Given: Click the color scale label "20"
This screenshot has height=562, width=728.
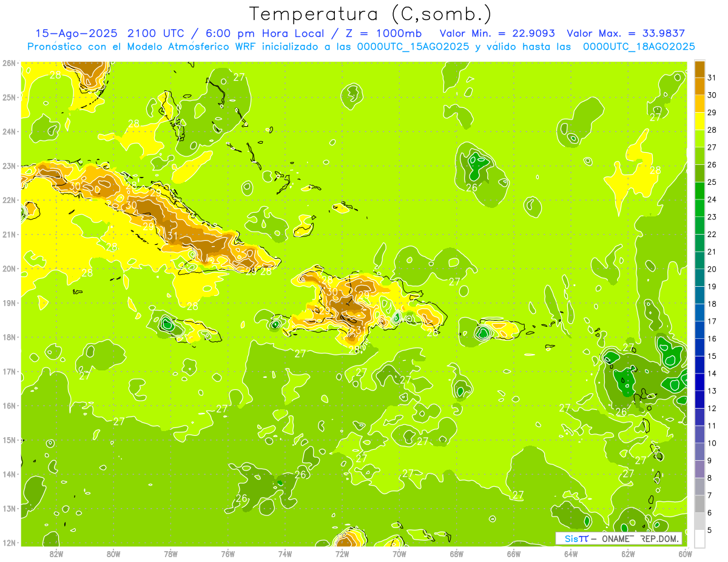Looking at the screenshot, I should pyautogui.click(x=712, y=269).
